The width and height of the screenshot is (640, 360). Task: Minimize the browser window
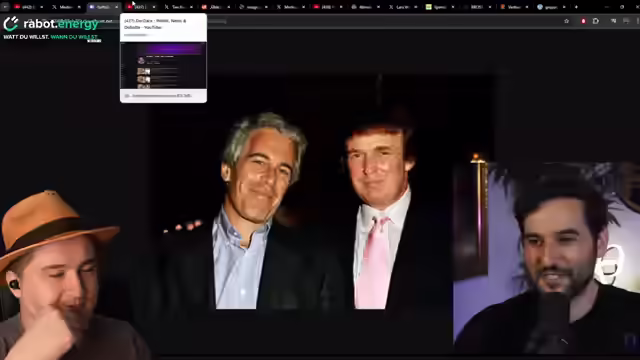pyautogui.click(x=607, y=7)
